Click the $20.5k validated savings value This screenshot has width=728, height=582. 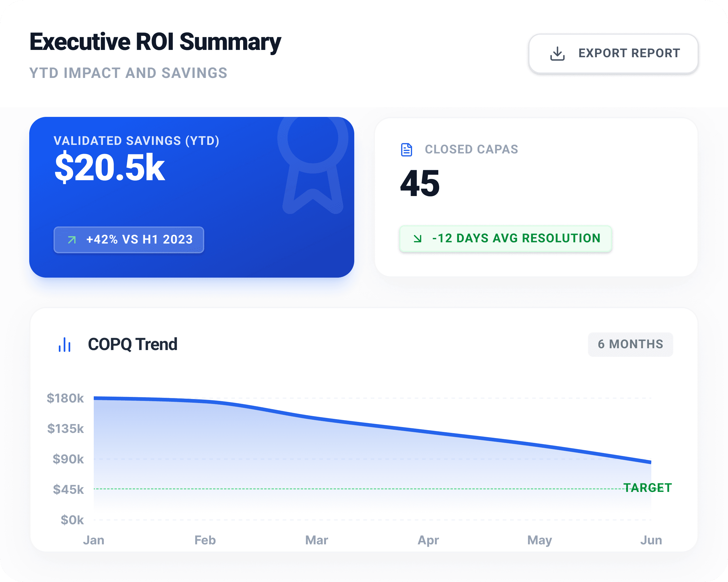[110, 167]
